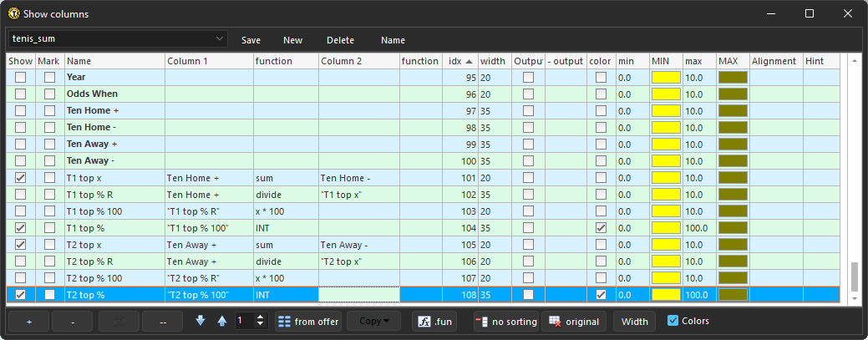Click New to create a profile
The width and height of the screenshot is (868, 340).
click(292, 40)
